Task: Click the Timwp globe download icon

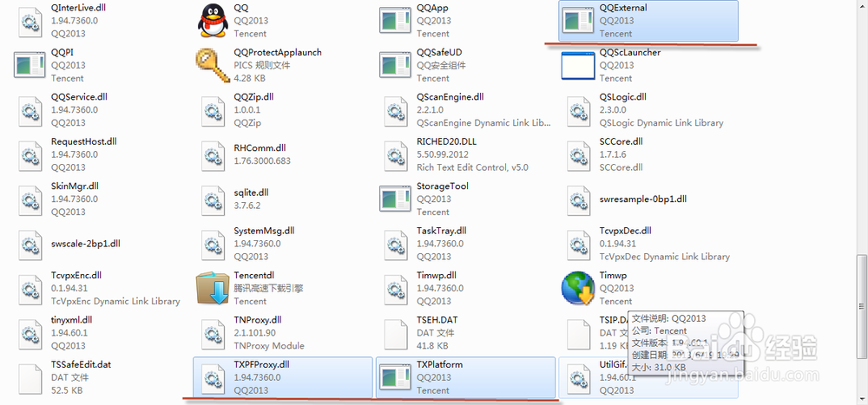Action: click(578, 288)
